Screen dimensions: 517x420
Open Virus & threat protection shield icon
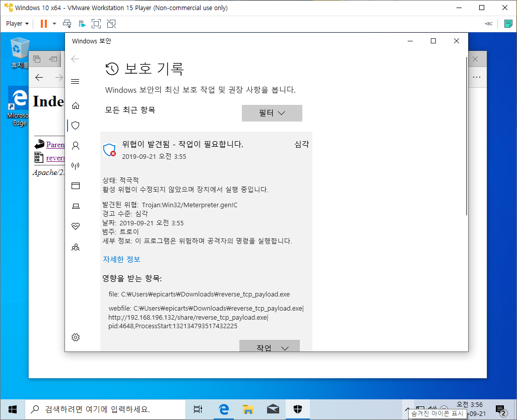coord(76,126)
